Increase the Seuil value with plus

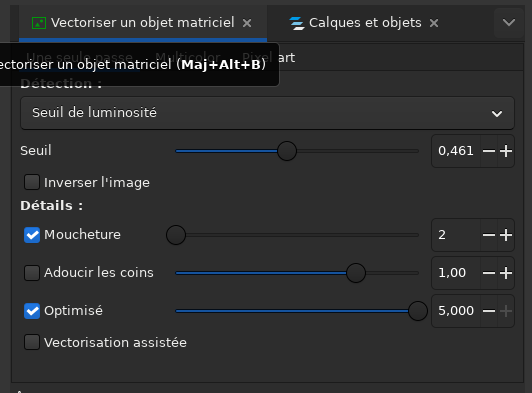[x=506, y=151]
